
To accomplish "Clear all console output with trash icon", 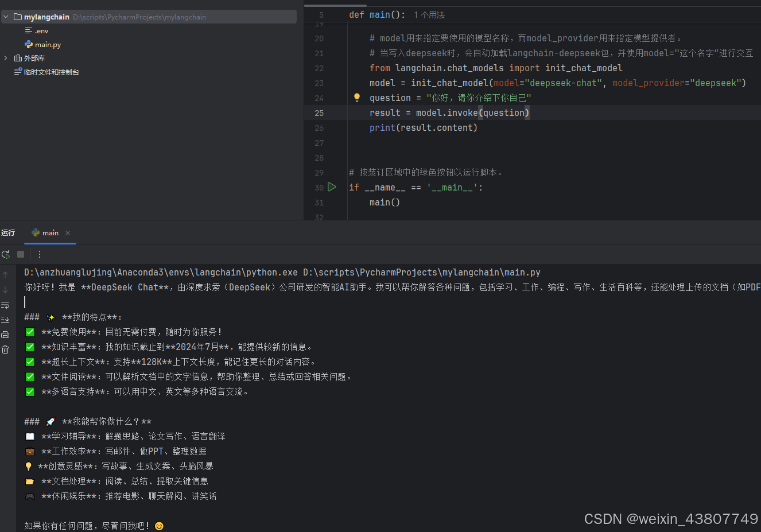I will click(x=5, y=350).
